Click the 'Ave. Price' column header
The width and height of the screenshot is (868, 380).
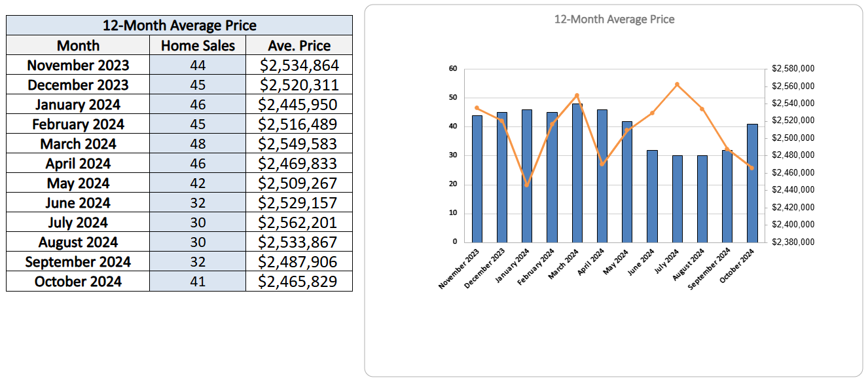point(299,45)
